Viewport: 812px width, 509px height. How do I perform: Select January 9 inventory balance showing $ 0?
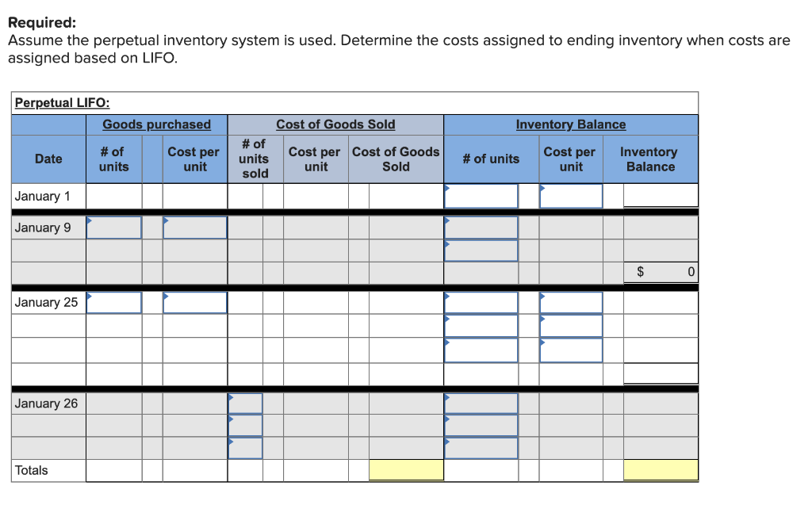coord(661,272)
